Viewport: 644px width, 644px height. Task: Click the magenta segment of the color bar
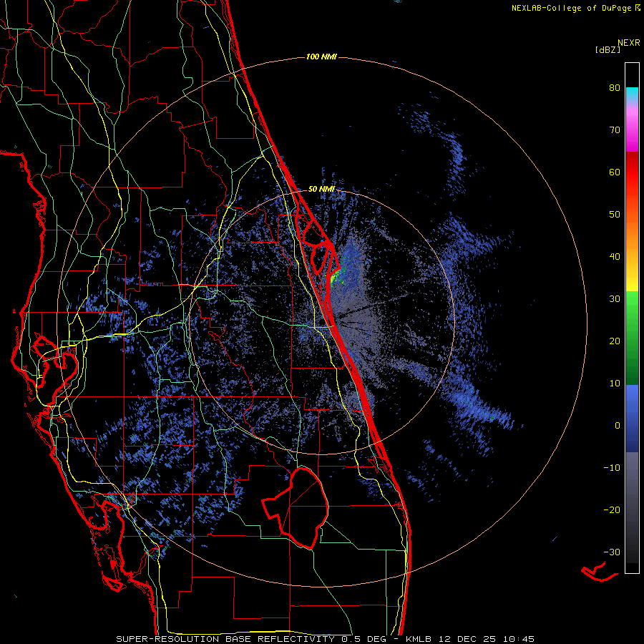pos(632,132)
